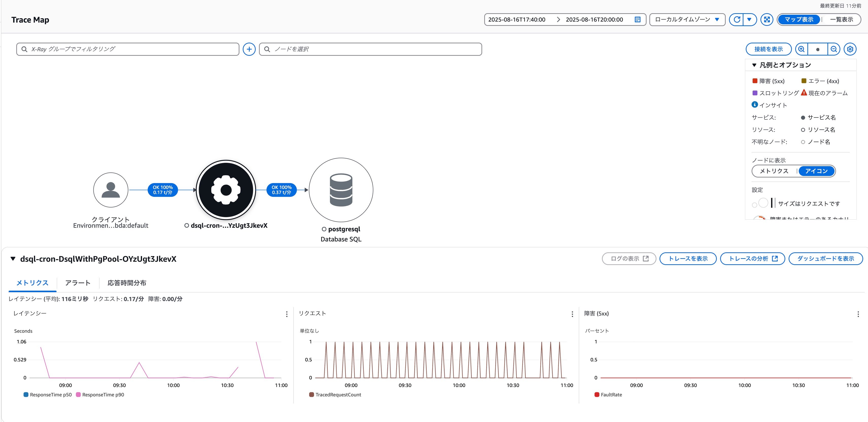Open map settings gear icon
This screenshot has height=422, width=868.
click(x=850, y=49)
